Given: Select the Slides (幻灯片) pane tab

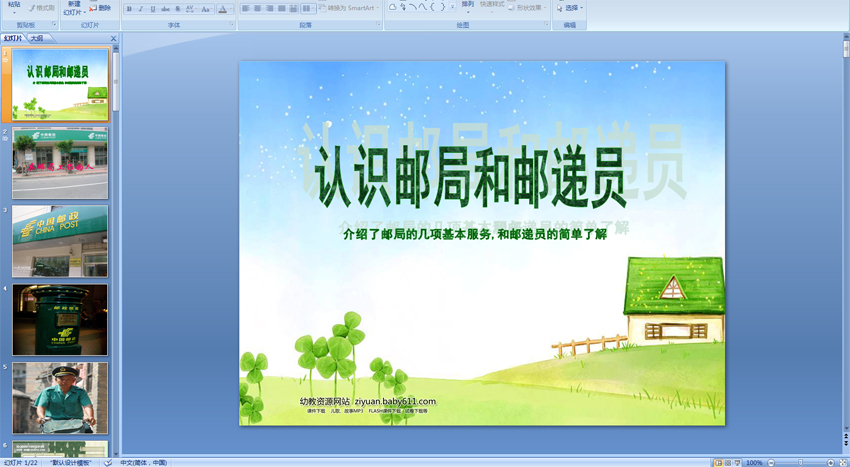Looking at the screenshot, I should pyautogui.click(x=13, y=38).
